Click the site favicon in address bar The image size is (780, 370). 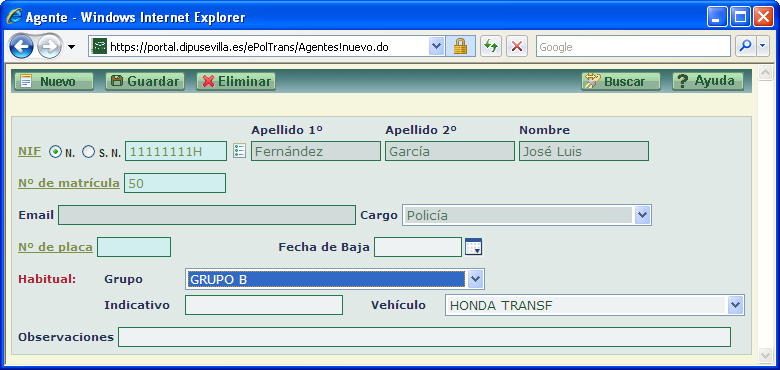click(x=100, y=47)
